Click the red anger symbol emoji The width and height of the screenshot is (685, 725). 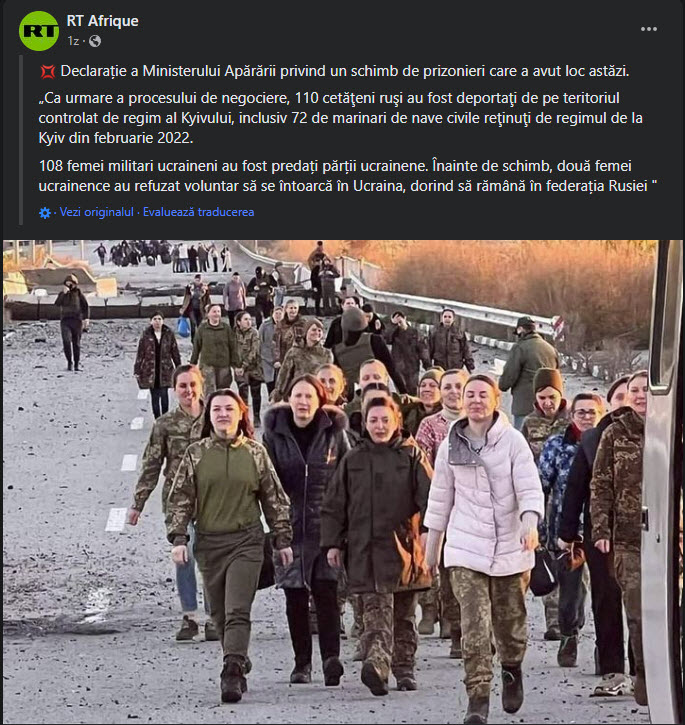pyautogui.click(x=48, y=72)
